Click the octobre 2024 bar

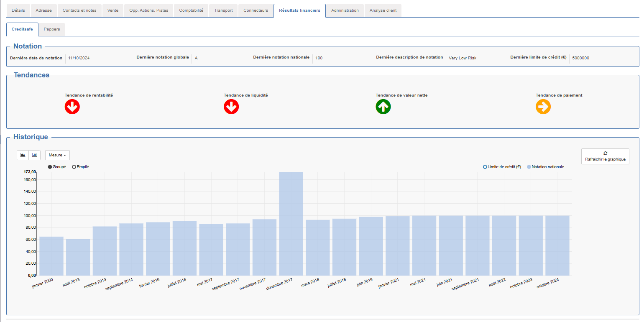(x=557, y=245)
